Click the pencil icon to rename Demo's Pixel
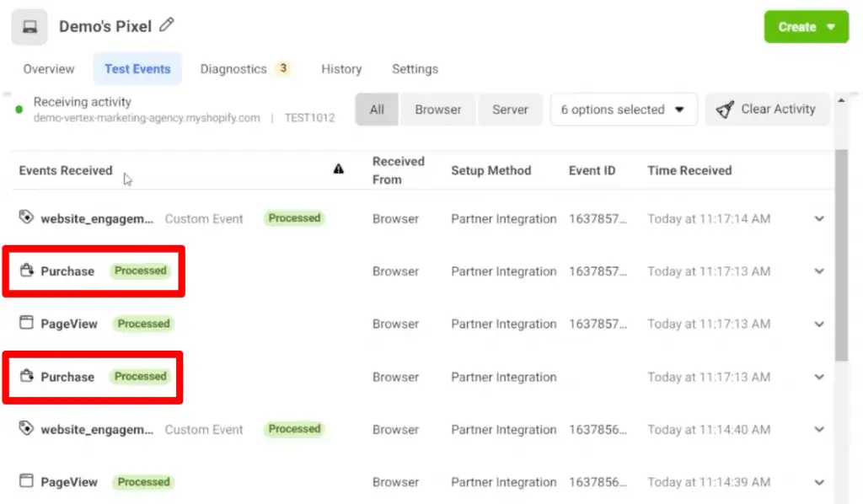The image size is (863, 504). 166,25
